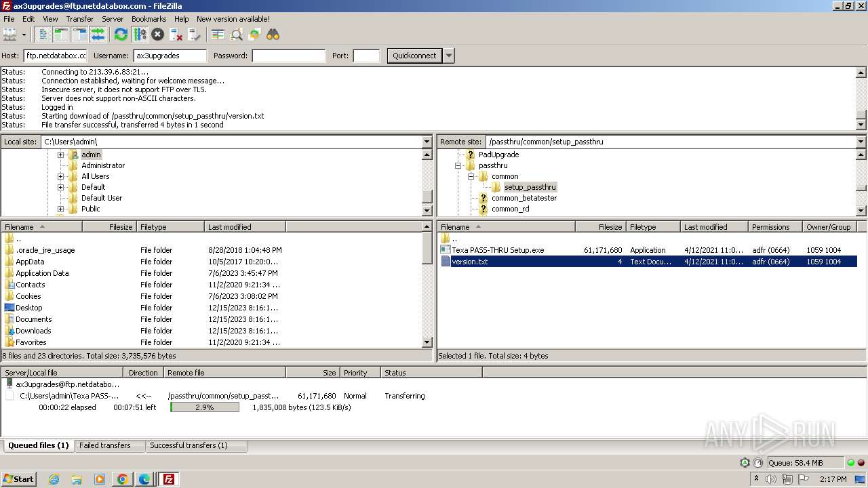
Task: Click the transfer progress bar
Action: pos(205,407)
